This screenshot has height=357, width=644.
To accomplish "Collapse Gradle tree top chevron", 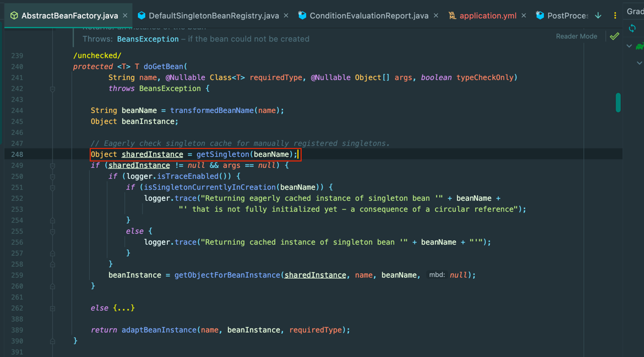I will tap(629, 46).
